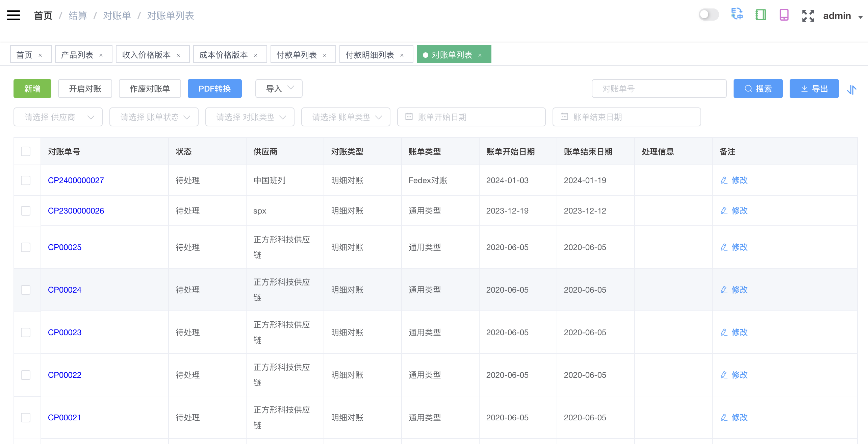The height and width of the screenshot is (444, 868).
Task: Switch to the 付款明细列表 tab
Action: tap(369, 55)
